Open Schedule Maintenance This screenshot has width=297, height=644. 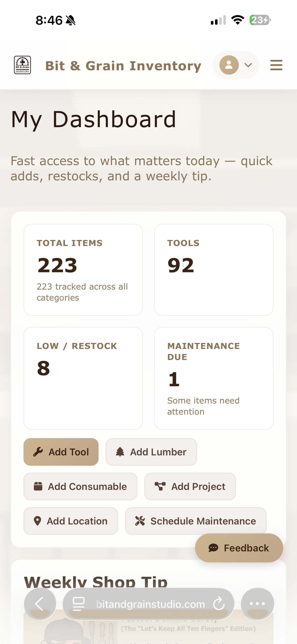point(195,521)
